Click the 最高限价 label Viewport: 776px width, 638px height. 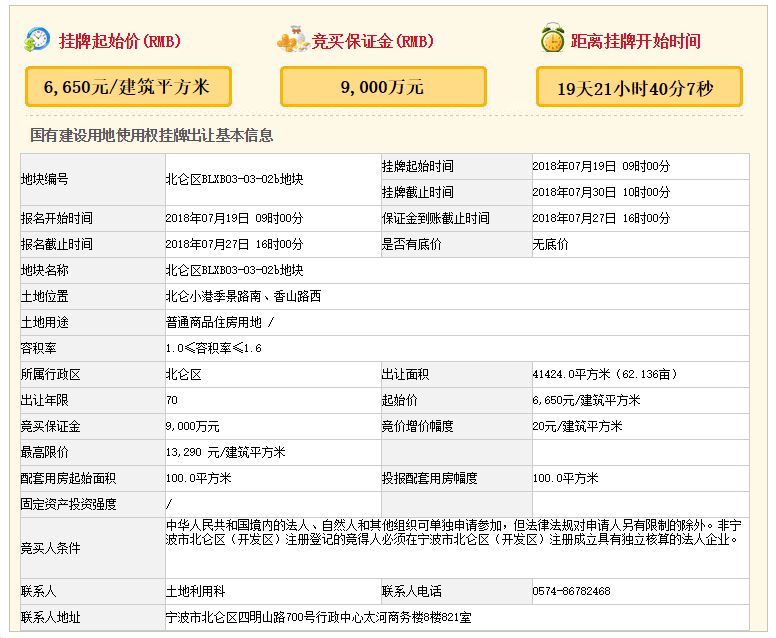45,452
